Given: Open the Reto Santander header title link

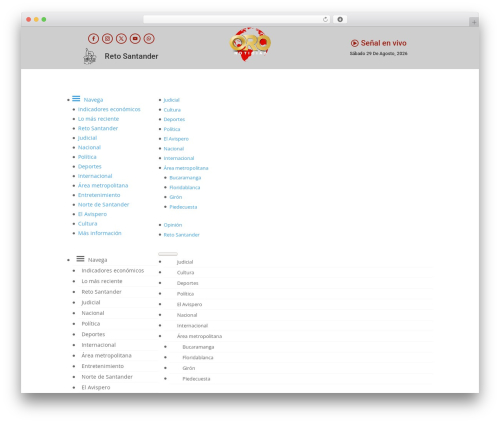Looking at the screenshot, I should [x=131, y=56].
